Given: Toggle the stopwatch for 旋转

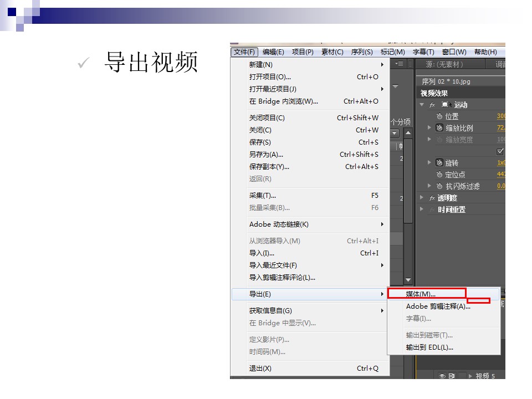Looking at the screenshot, I should pyautogui.click(x=439, y=163).
